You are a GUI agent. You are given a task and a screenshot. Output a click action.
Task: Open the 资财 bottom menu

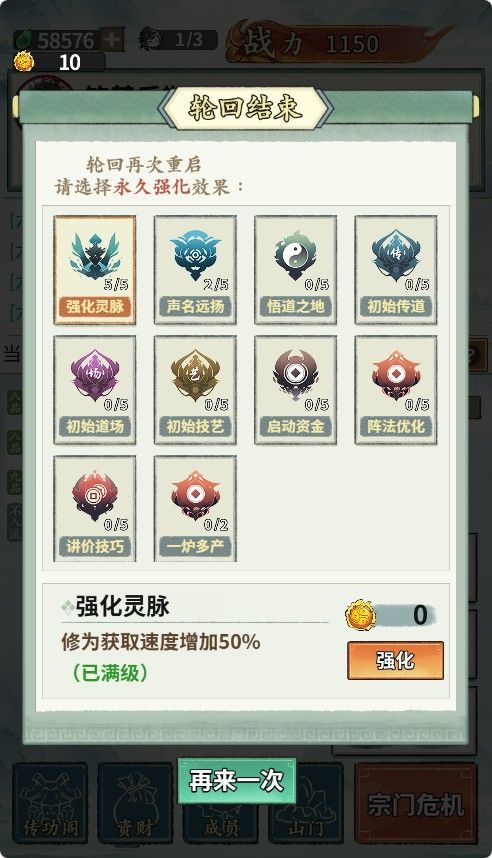point(135,804)
